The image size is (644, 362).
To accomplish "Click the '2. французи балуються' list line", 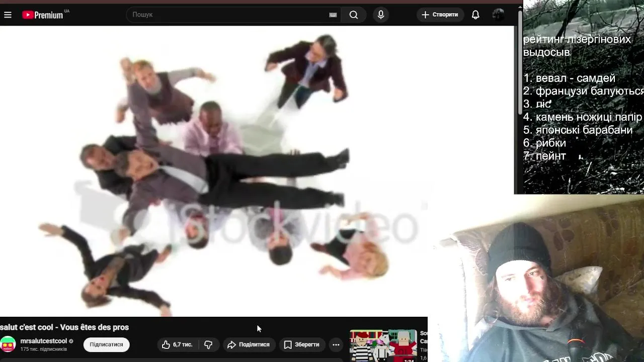I will click(x=584, y=91).
